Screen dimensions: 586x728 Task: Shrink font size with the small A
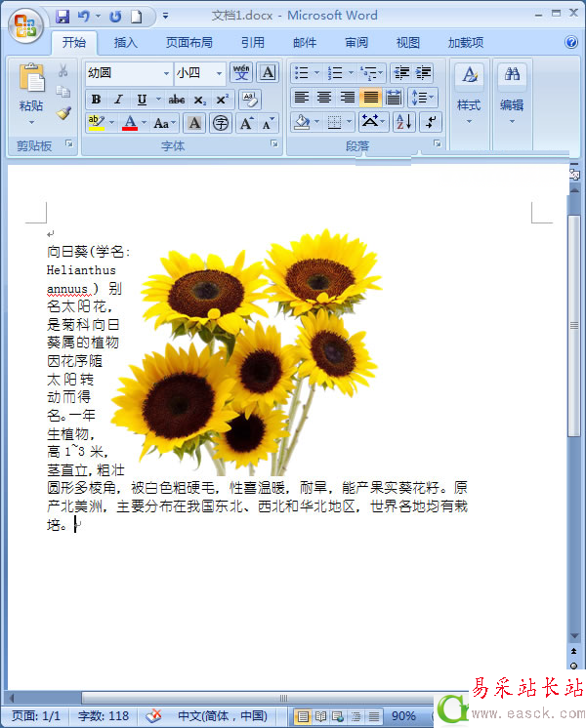268,123
